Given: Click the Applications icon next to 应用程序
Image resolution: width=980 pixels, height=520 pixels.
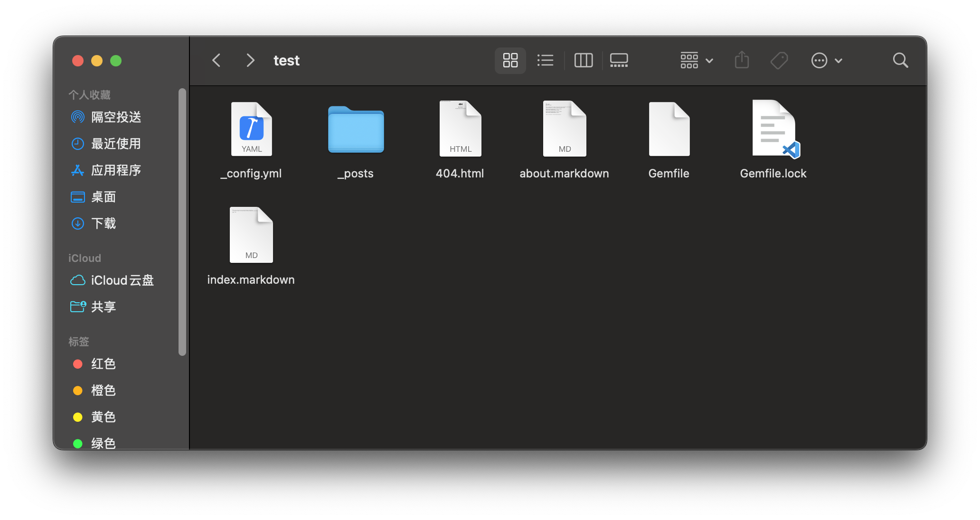Looking at the screenshot, I should [78, 170].
